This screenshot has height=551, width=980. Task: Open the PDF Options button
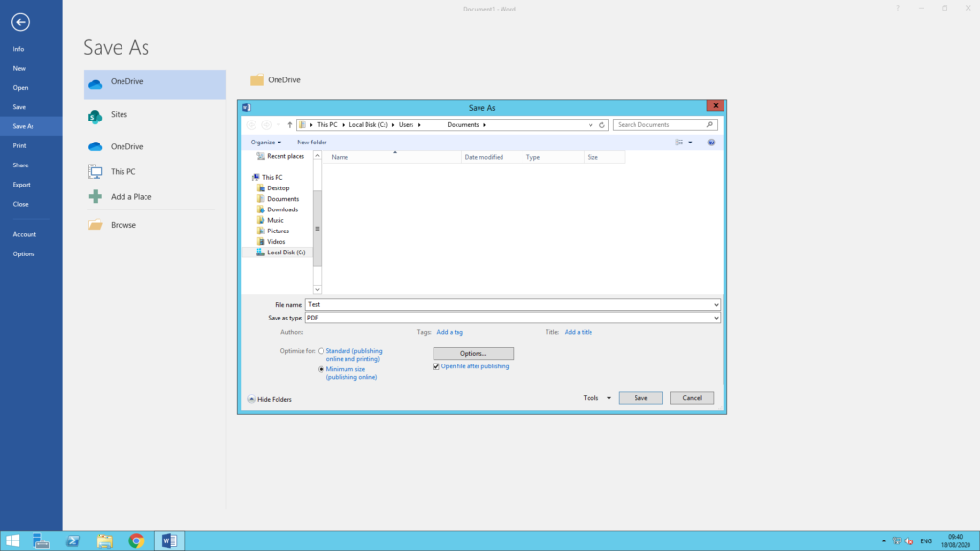click(x=473, y=354)
